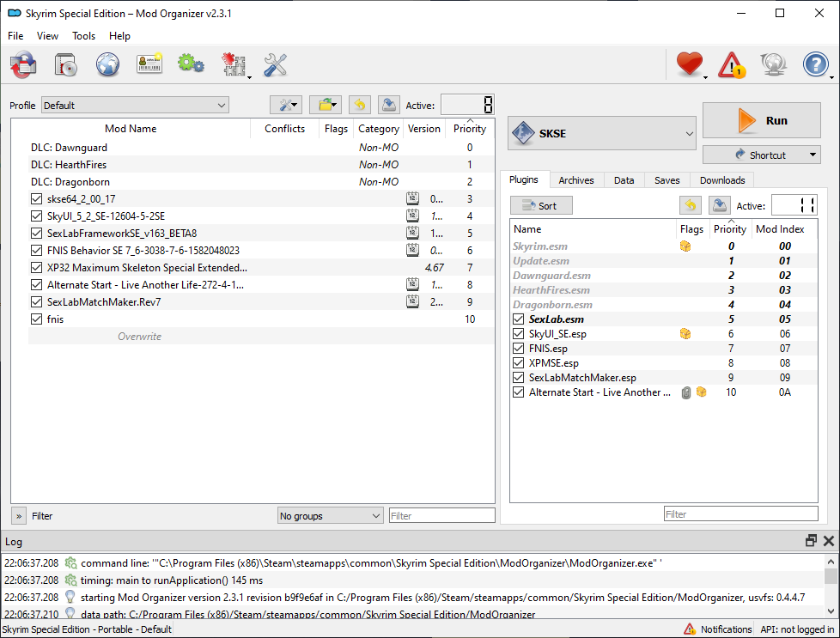The width and height of the screenshot is (840, 638).
Task: Uncheck the skse64_2_00_17 mod
Action: coord(36,198)
